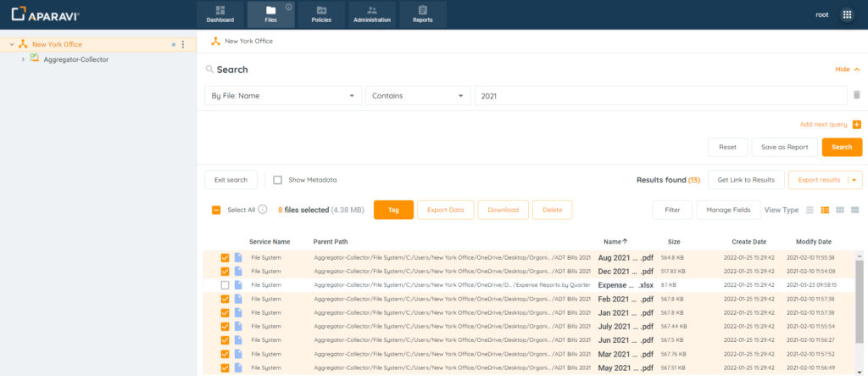This screenshot has width=868, height=376.
Task: Click the file icon for Expense xlsx row
Action: [238, 285]
